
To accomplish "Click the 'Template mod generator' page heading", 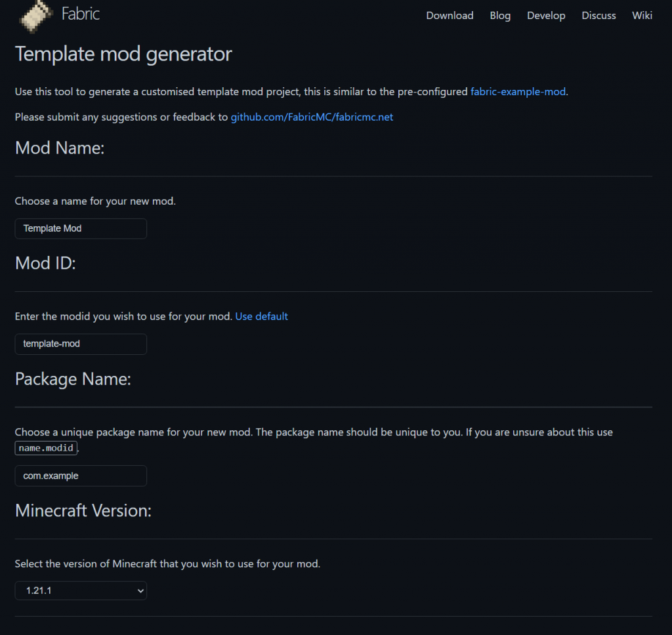I will (123, 54).
